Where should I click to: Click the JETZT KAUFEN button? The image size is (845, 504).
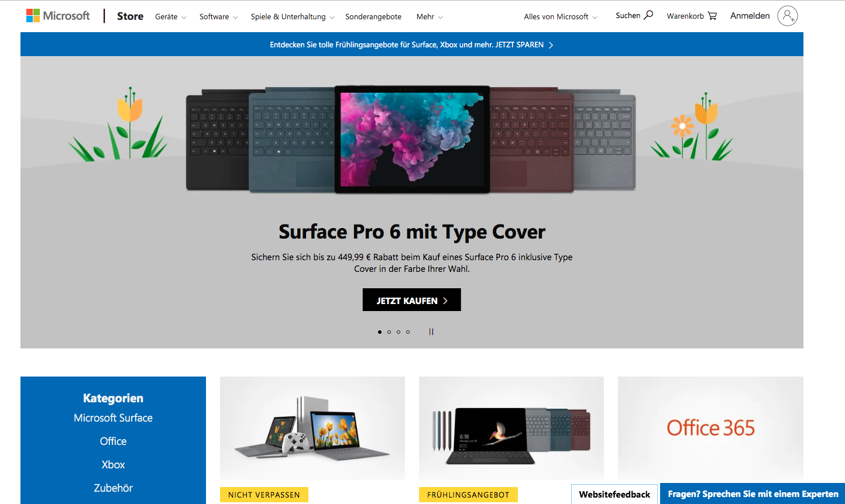(412, 300)
